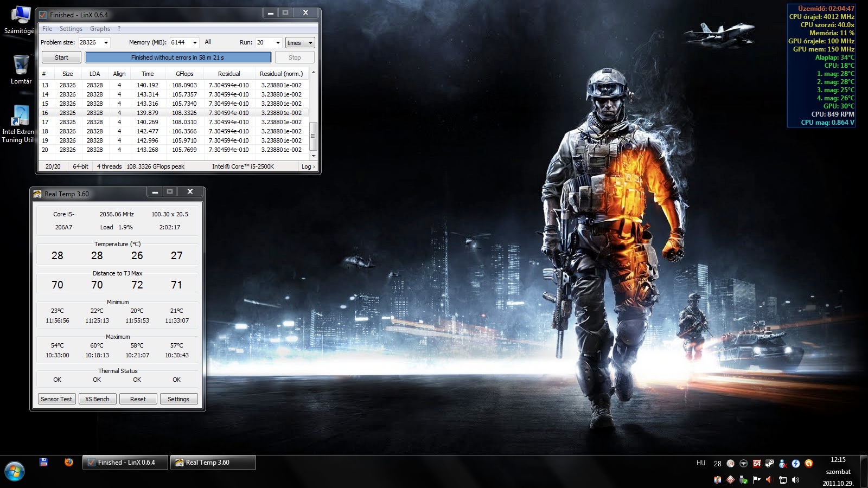Open the Memory (MiB) dropdown showing 6144
The width and height of the screenshot is (868, 488).
(x=195, y=42)
